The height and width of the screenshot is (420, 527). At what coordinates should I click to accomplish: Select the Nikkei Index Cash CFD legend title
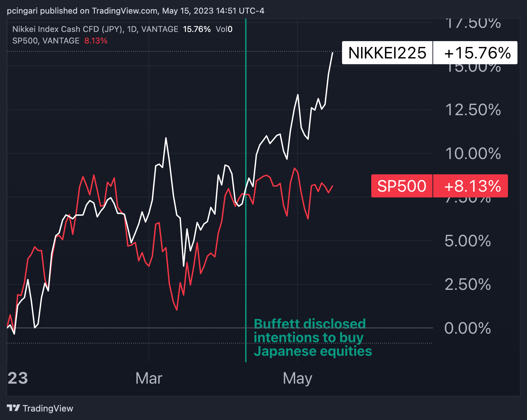95,29
